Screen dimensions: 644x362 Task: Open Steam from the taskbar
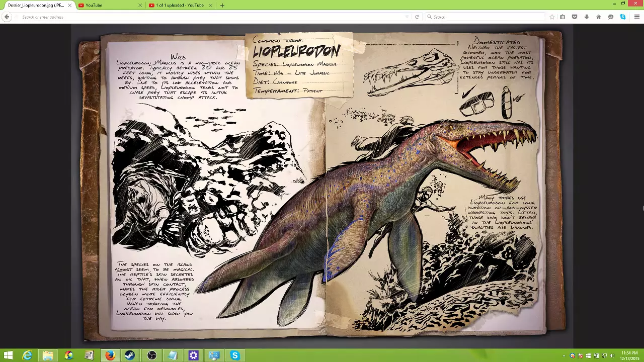click(x=130, y=355)
